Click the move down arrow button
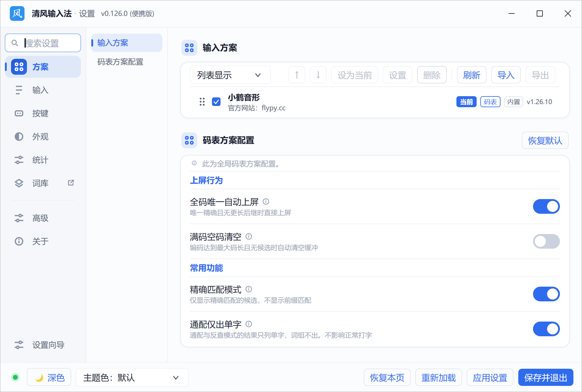 [318, 75]
